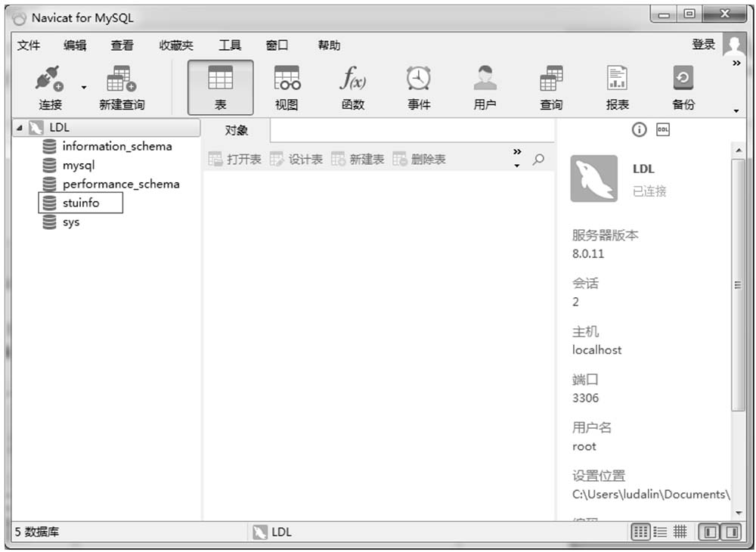Show the general info (i) panel
This screenshot has height=552, width=756.
click(639, 130)
